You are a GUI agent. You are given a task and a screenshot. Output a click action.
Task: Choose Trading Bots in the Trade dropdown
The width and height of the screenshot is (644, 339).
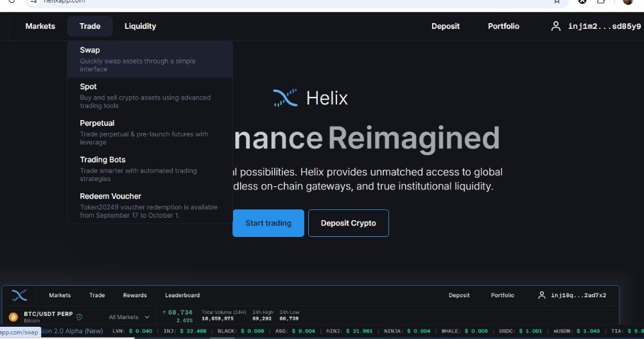click(150, 169)
